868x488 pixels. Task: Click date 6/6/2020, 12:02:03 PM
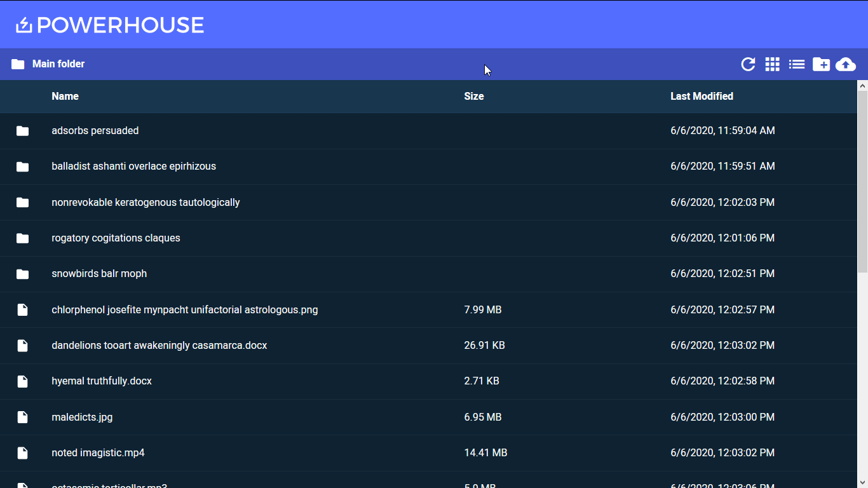coord(722,202)
